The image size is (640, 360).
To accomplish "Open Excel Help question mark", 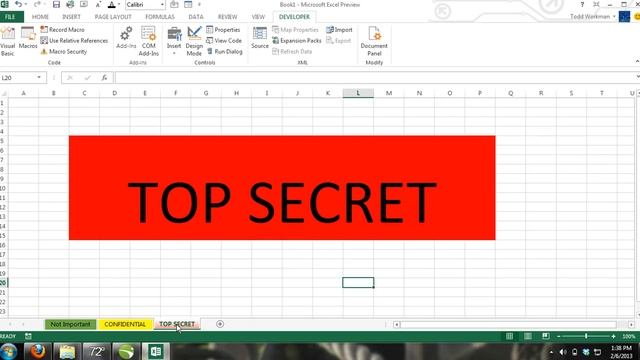I will [582, 4].
